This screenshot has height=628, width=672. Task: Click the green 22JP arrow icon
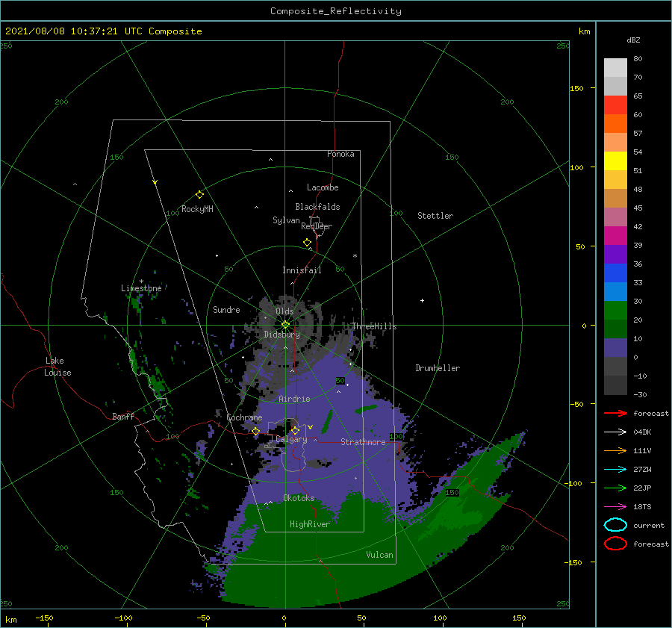point(615,488)
